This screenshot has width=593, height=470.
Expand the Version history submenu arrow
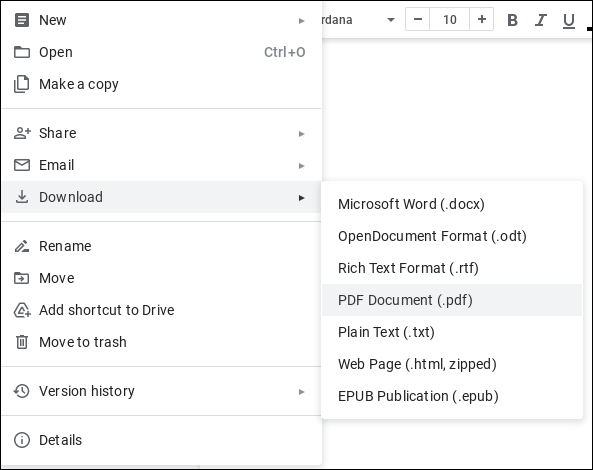301,392
